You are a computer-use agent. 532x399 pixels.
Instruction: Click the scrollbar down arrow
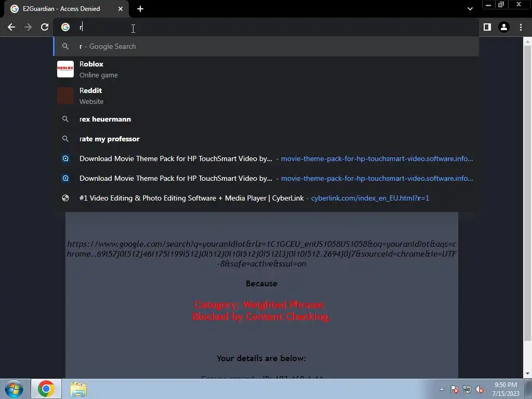pos(527,374)
